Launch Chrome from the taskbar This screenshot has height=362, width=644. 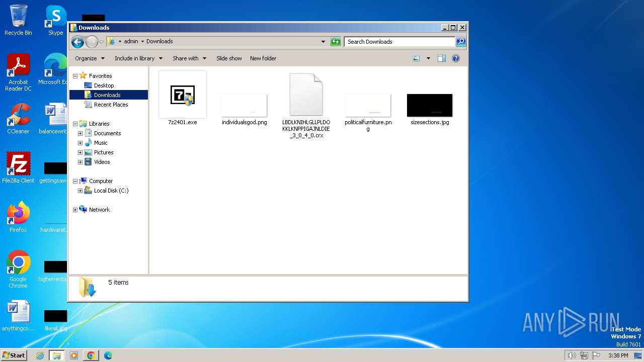coord(91,355)
